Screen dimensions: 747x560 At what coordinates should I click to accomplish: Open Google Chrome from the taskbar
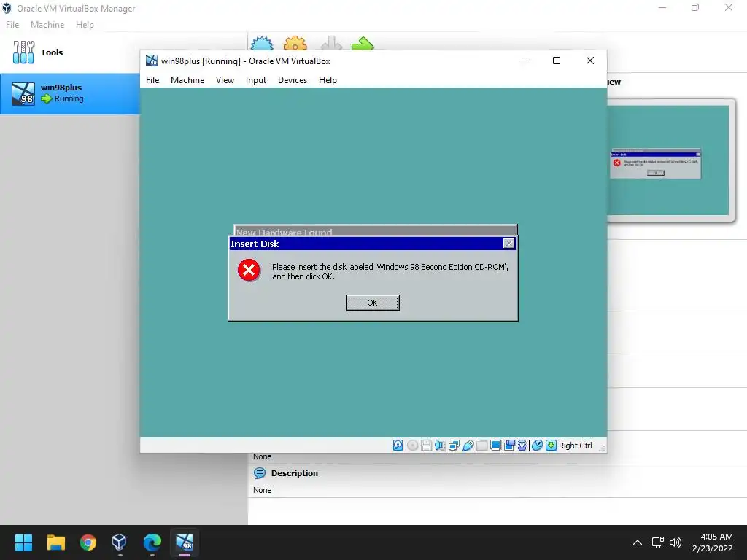point(88,542)
